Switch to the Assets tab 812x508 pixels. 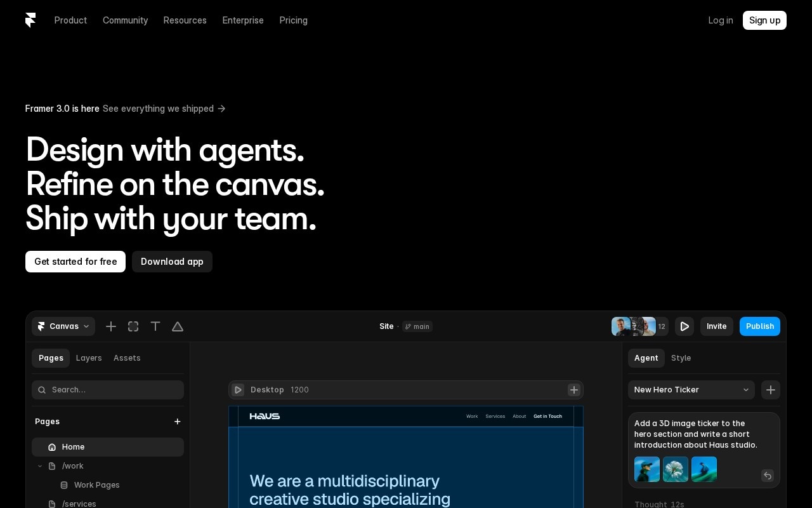click(127, 358)
